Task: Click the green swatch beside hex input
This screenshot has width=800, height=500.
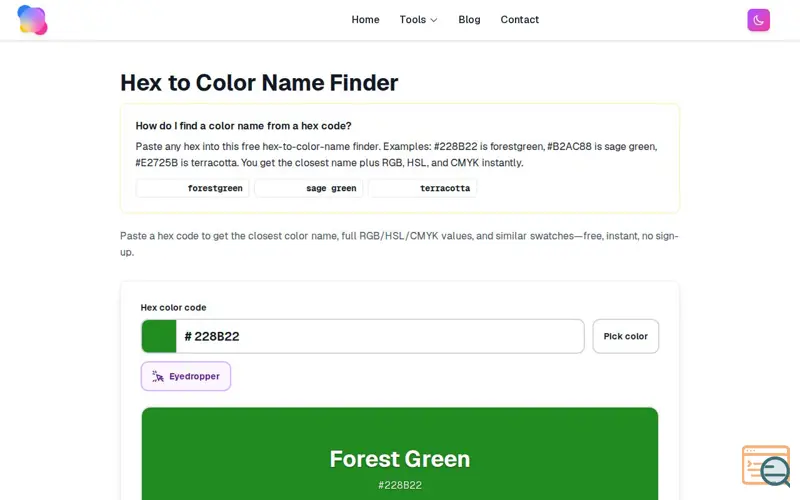Action: point(159,336)
